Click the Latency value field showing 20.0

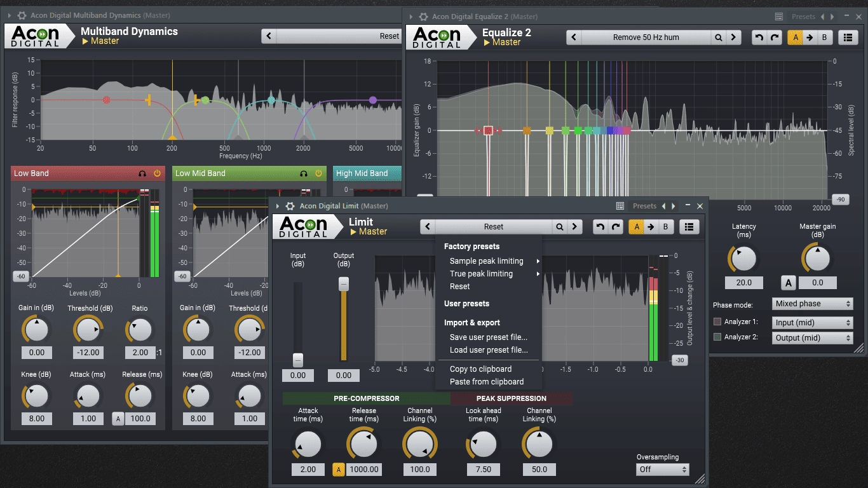point(744,283)
